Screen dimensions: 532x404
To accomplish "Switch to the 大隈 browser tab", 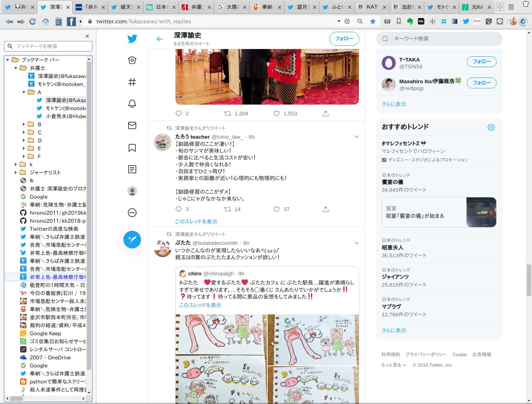I will [x=231, y=7].
